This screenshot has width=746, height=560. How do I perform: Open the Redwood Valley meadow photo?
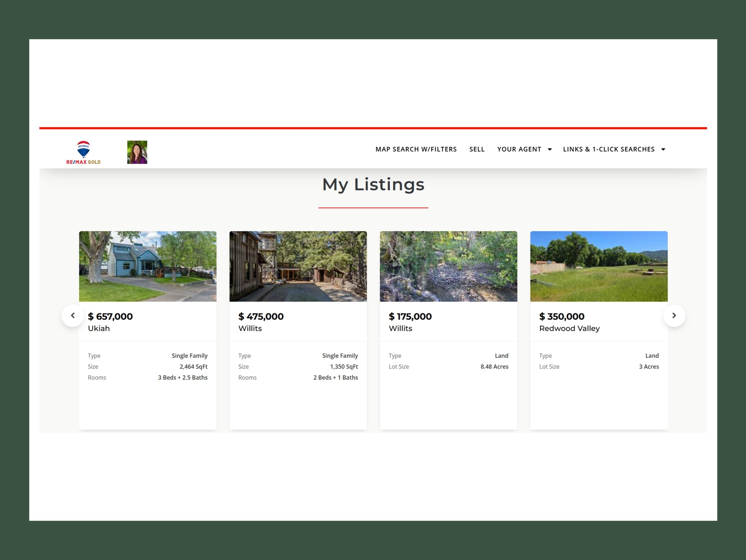599,266
